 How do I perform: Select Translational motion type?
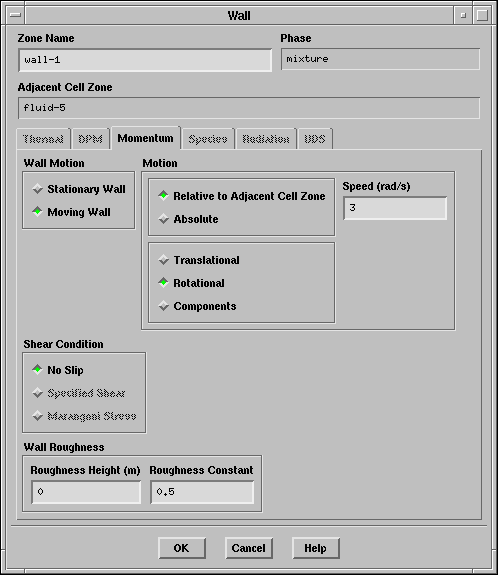(199, 260)
